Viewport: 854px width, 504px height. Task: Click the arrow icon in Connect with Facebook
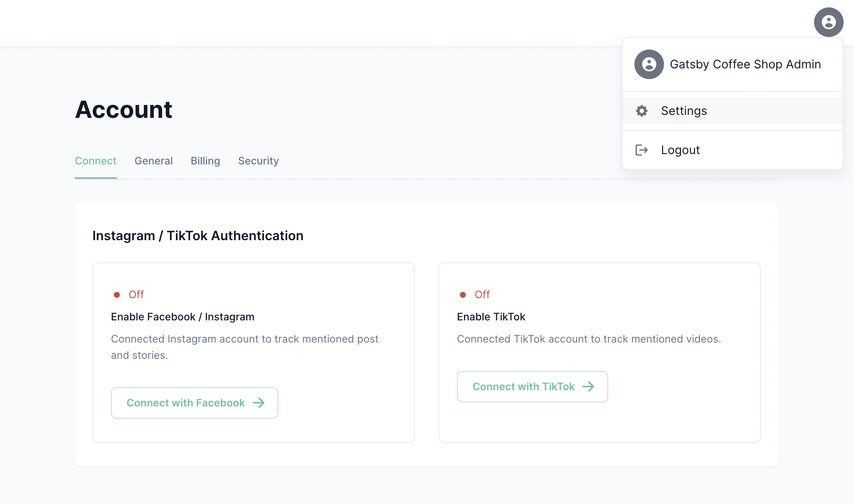click(x=258, y=403)
